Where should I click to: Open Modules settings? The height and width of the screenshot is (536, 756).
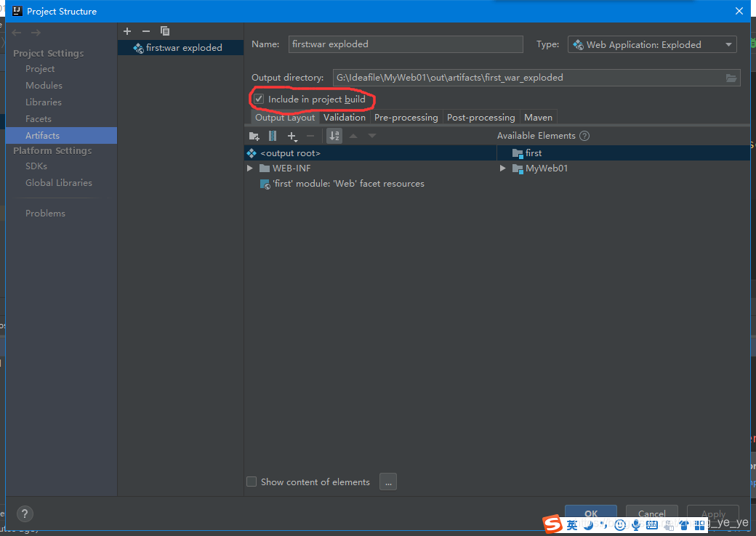44,86
